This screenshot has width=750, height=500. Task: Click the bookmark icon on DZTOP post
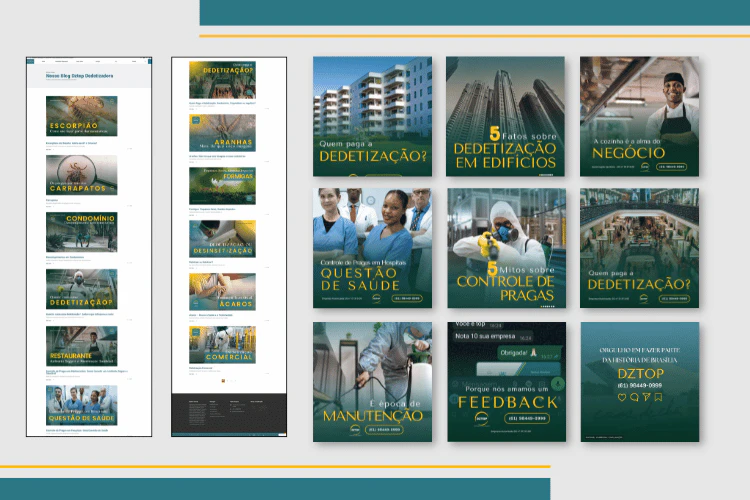tap(658, 397)
